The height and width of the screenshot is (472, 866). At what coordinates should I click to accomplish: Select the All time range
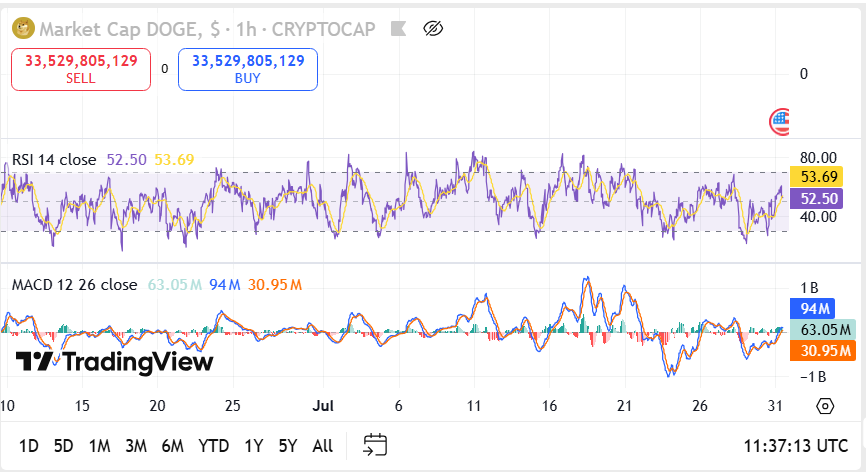coord(322,445)
